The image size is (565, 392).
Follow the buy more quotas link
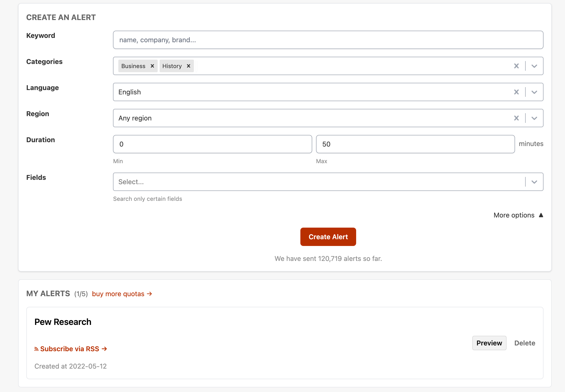point(122,294)
